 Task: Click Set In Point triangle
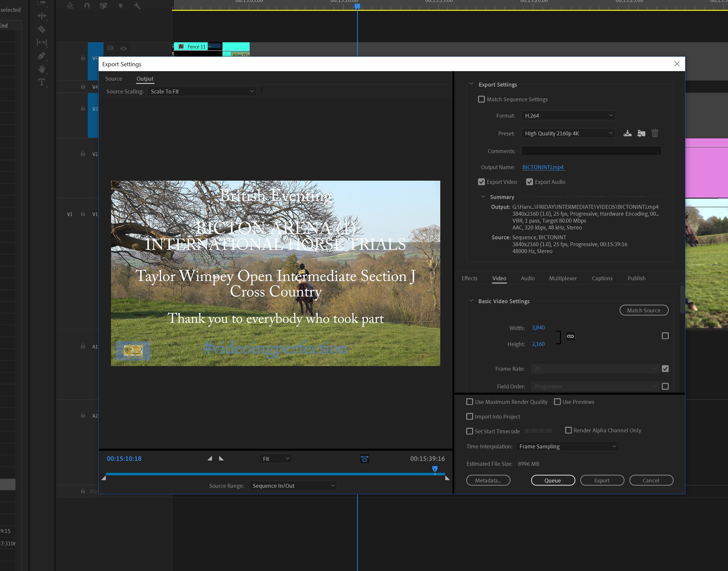(210, 458)
